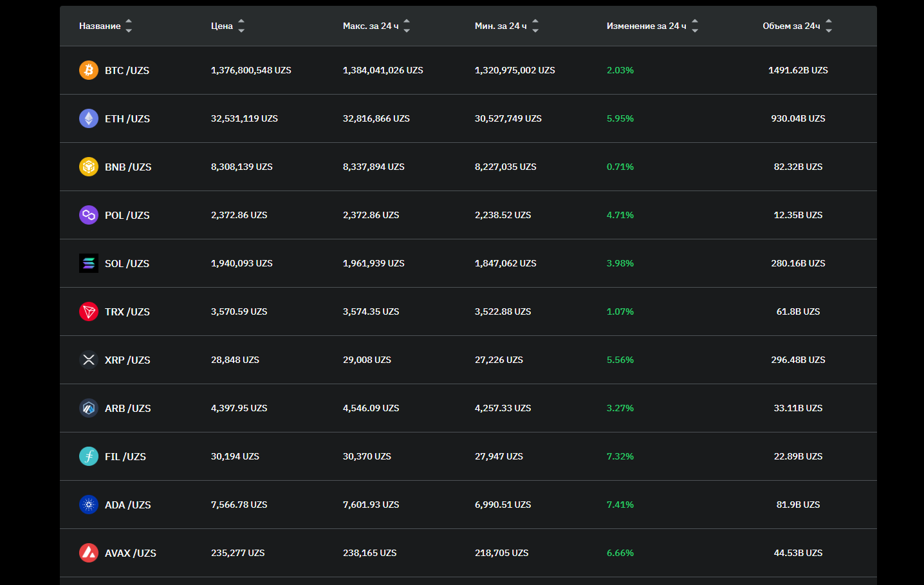
Task: Click FIL 24h change 7.32%
Action: (x=620, y=456)
